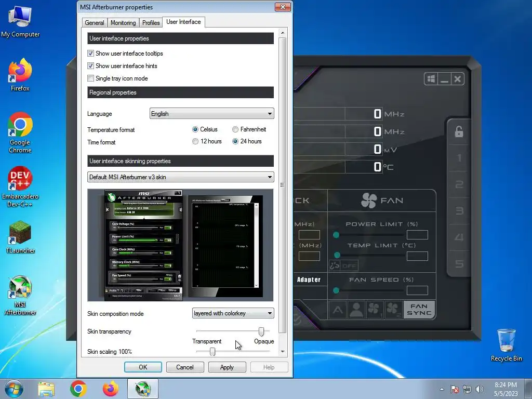Toggle the OFF link switch under Temp Limit

click(349, 265)
